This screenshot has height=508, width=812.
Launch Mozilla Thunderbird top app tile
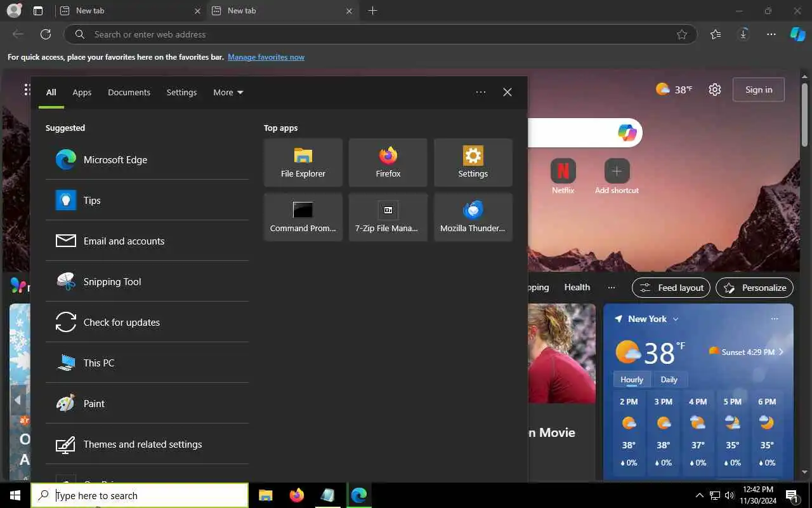point(473,217)
